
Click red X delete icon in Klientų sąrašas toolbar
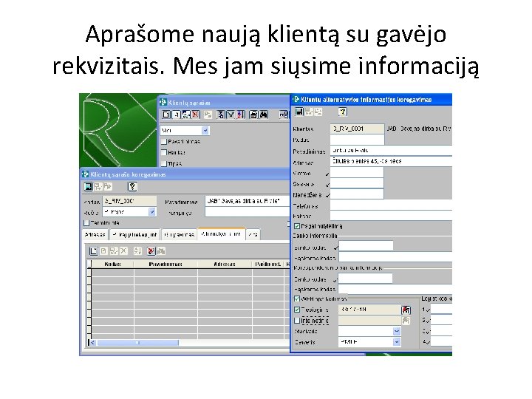pyautogui.click(x=196, y=115)
